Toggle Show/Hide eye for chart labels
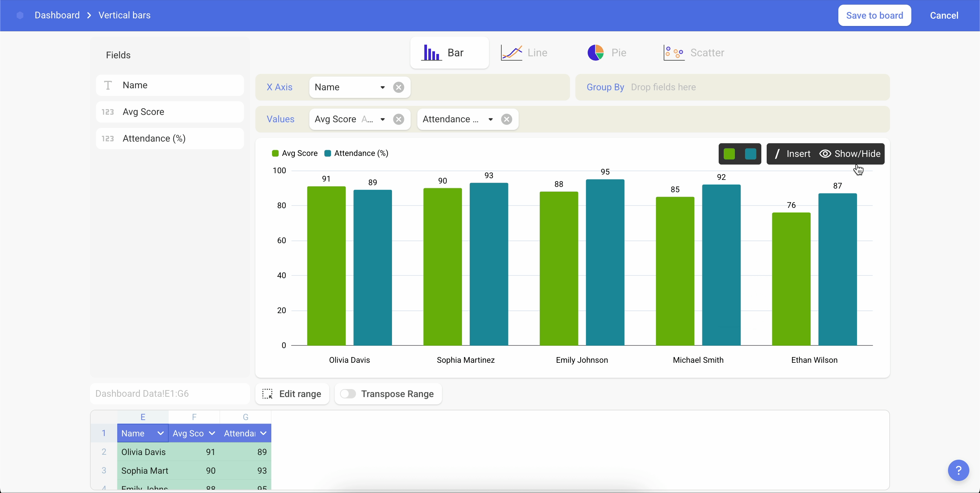The image size is (980, 493). pos(825,154)
